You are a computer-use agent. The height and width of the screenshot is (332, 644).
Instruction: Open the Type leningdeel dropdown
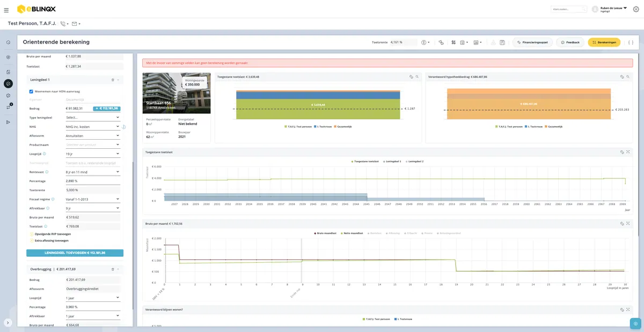tap(92, 117)
